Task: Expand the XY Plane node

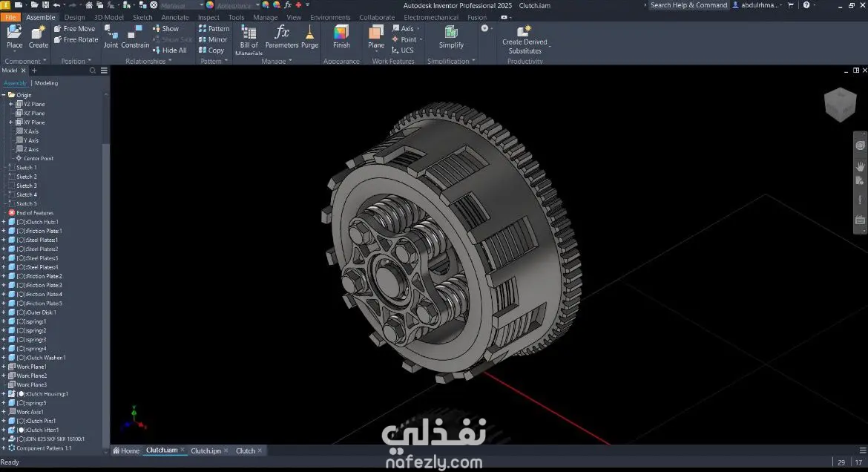Action: (10, 122)
